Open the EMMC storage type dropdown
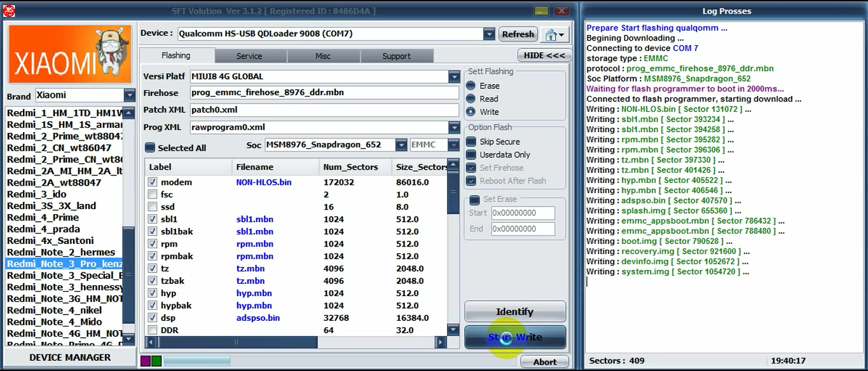This screenshot has height=371, width=868. coord(453,145)
